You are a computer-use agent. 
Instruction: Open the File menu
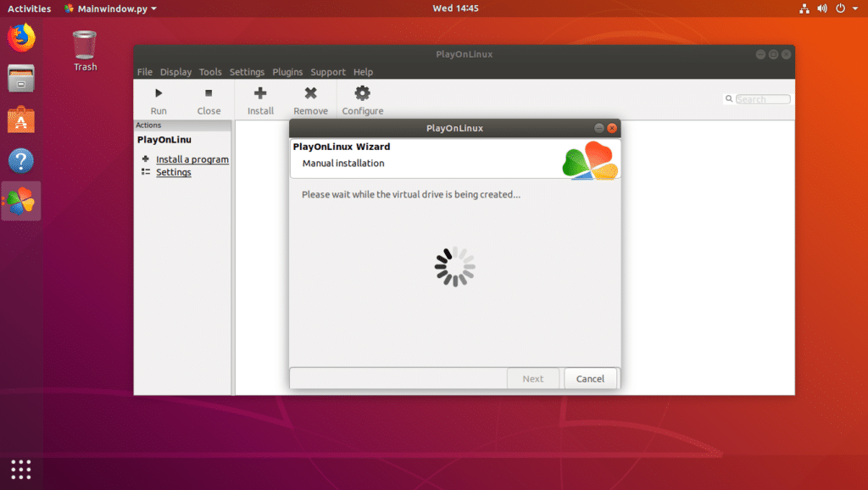(145, 72)
